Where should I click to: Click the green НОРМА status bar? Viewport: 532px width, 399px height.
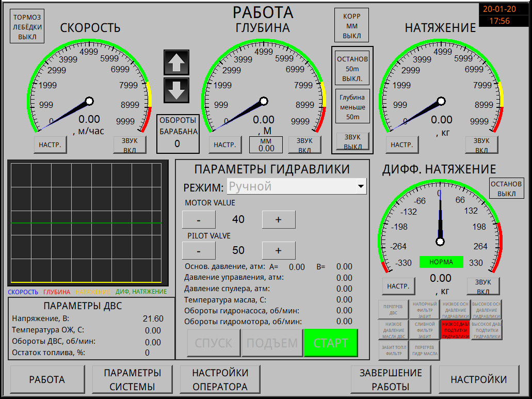tap(441, 262)
